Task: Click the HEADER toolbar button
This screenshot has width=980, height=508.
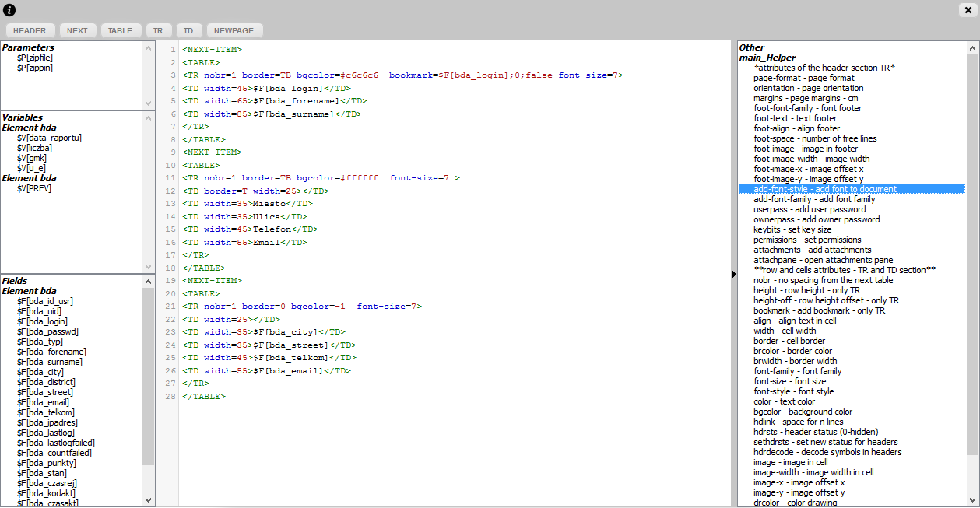Action: (x=30, y=31)
